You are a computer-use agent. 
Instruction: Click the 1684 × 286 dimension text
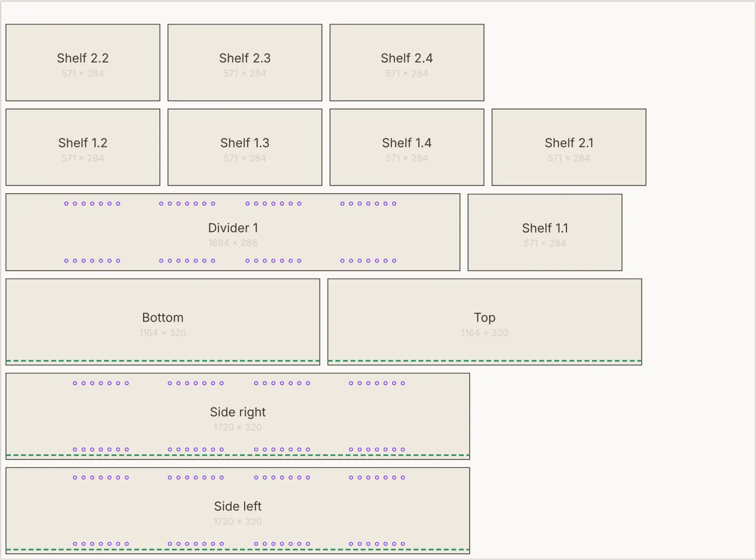(x=233, y=243)
